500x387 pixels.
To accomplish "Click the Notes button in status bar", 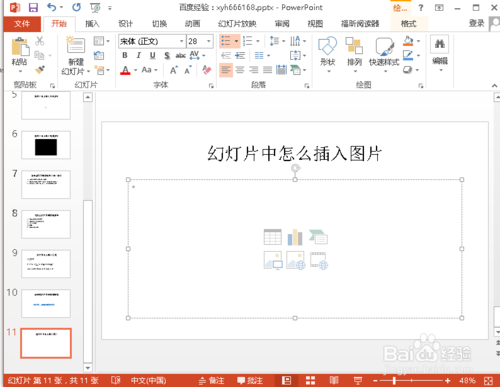I will click(212, 380).
